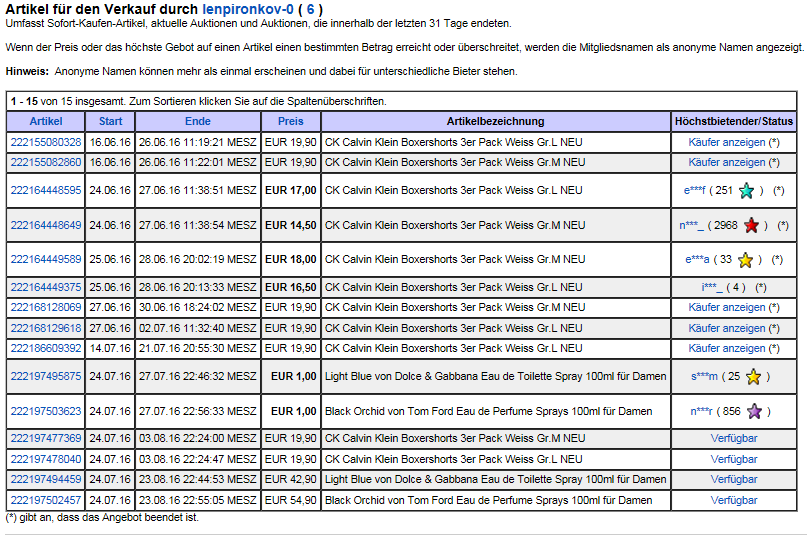This screenshot has height=535, width=807.
Task: Click the yellow star icon next to s***m (25)
Action: [x=753, y=377]
